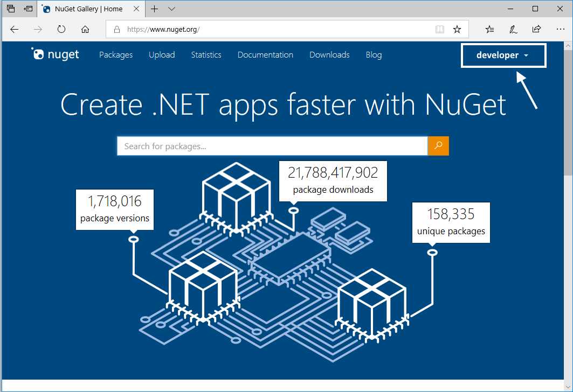Image resolution: width=573 pixels, height=392 pixels.
Task: Open the favorites hub panel
Action: pyautogui.click(x=489, y=30)
